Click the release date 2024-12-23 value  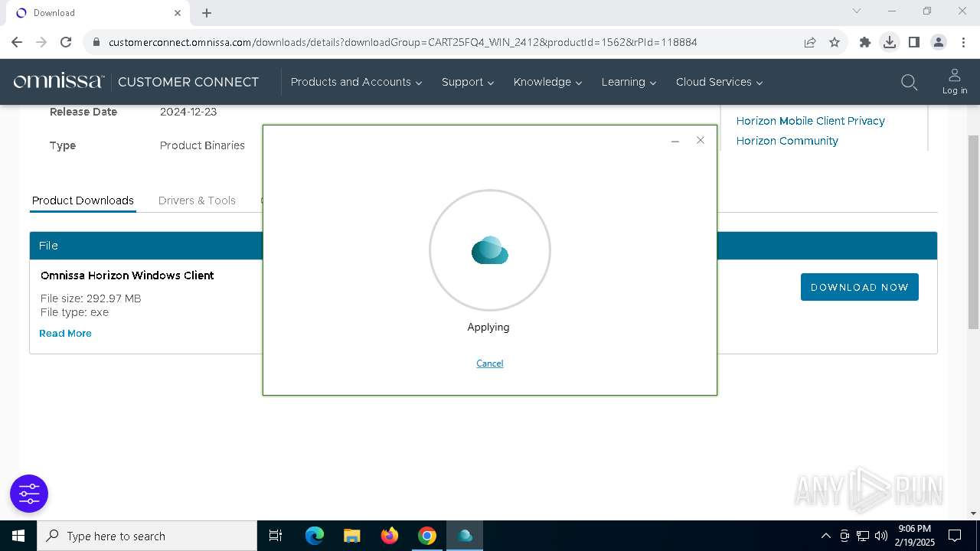pos(188,112)
